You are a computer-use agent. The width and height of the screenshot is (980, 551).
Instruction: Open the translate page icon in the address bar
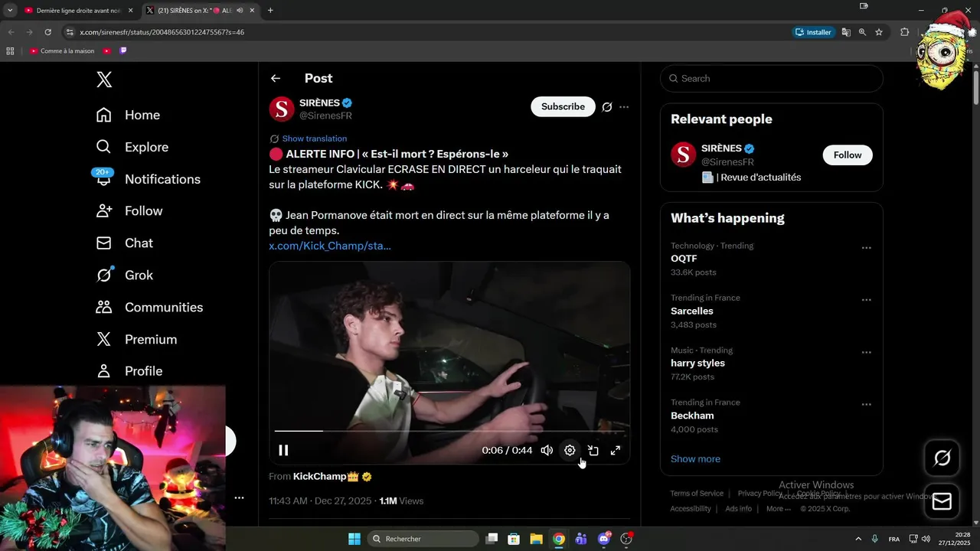point(846,32)
